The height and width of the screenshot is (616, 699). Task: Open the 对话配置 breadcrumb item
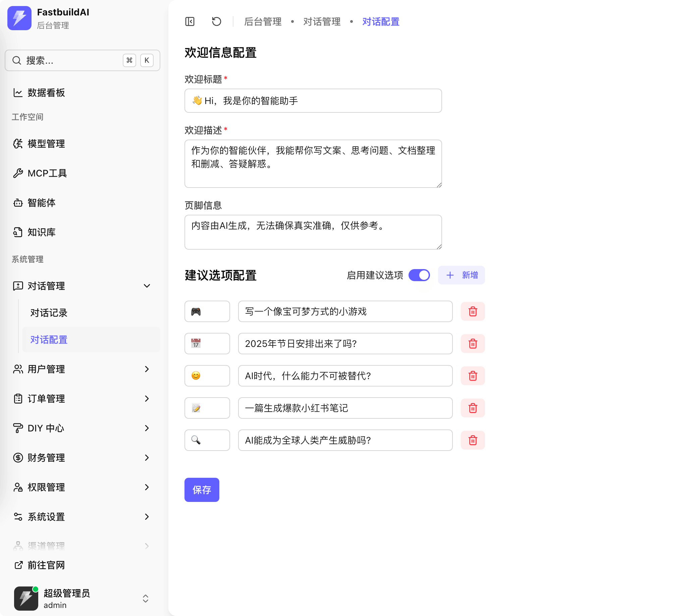[381, 21]
